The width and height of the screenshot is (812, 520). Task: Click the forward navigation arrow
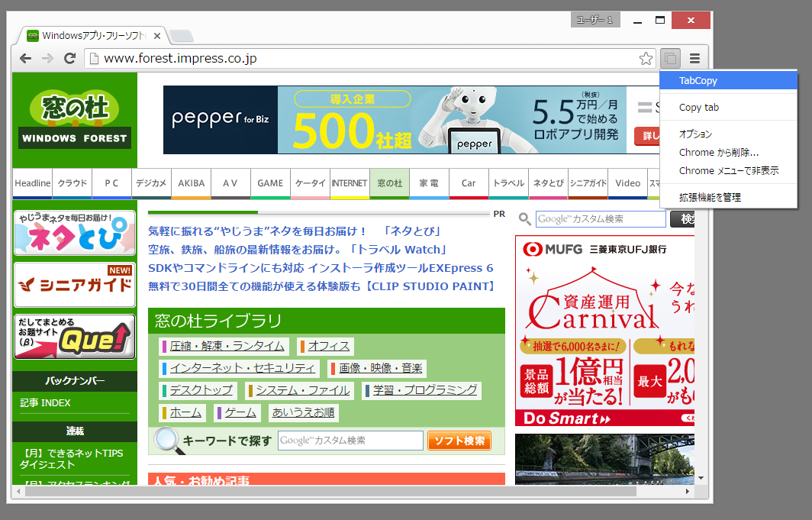coord(47,58)
